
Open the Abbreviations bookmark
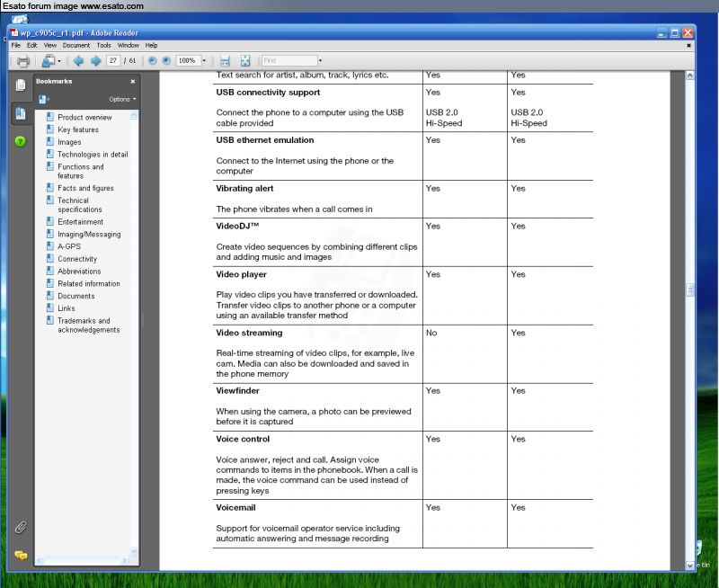(x=79, y=272)
